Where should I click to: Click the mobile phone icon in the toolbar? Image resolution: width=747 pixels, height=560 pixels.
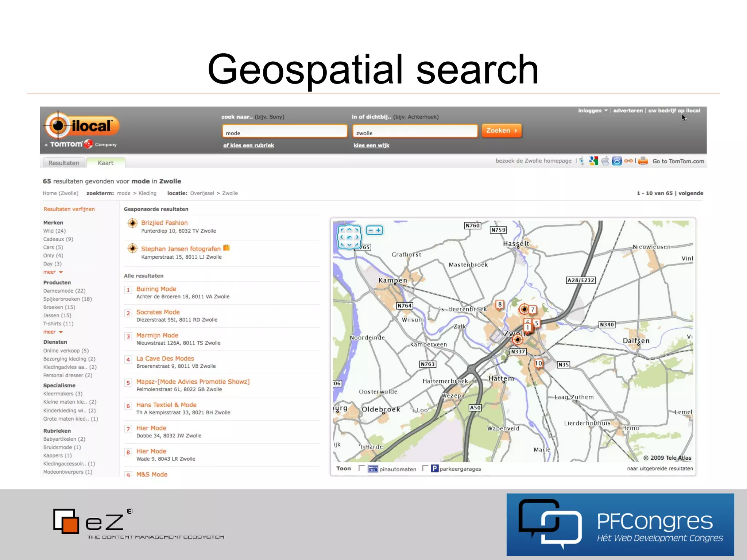[x=582, y=161]
